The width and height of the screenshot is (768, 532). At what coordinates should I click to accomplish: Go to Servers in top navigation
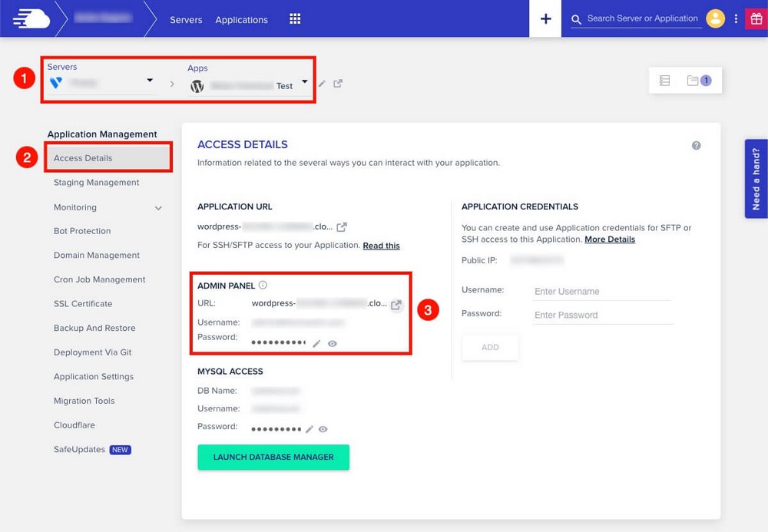coord(186,20)
